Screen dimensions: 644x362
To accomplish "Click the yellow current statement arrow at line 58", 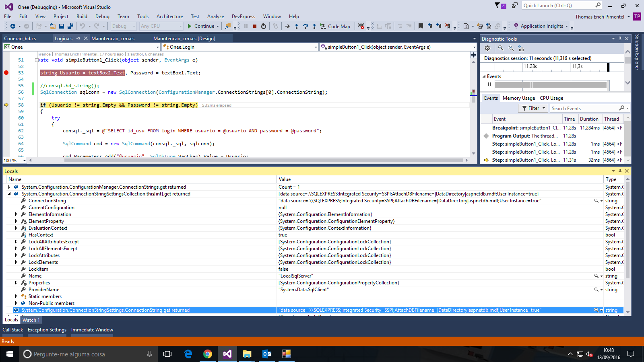I will tap(6, 105).
